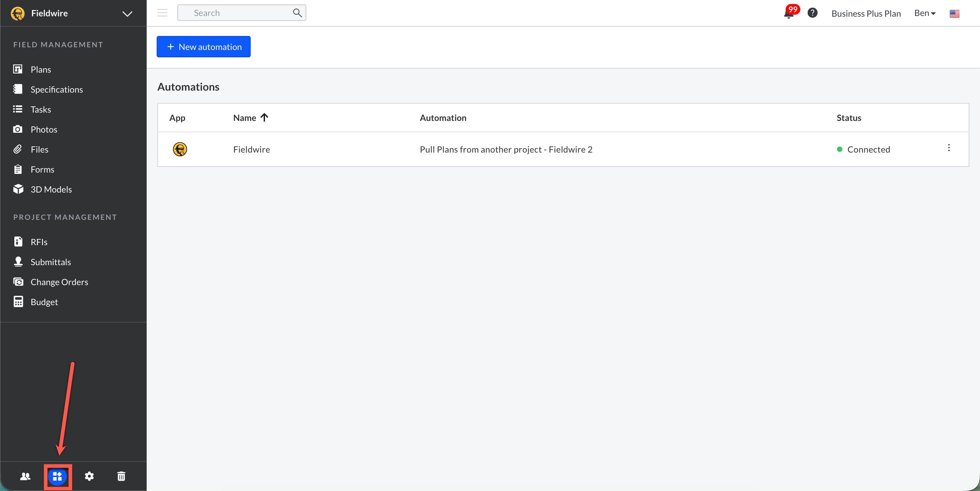Click the Connected status cell
The image size is (980, 491).
click(863, 149)
